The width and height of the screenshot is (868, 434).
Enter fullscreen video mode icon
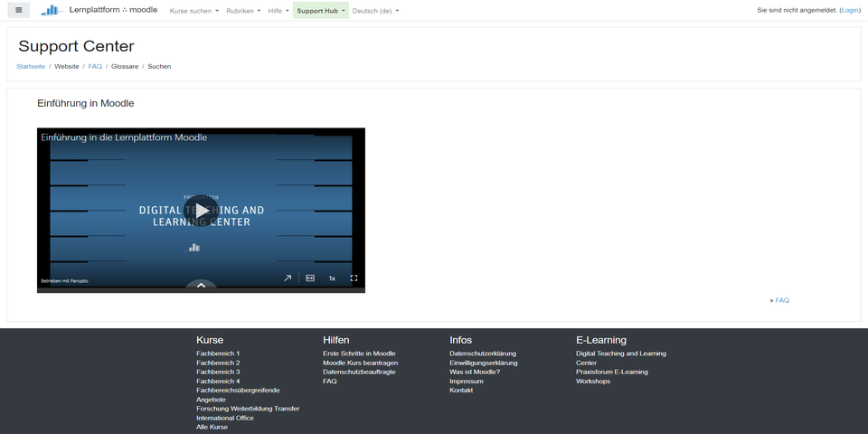pyautogui.click(x=354, y=278)
